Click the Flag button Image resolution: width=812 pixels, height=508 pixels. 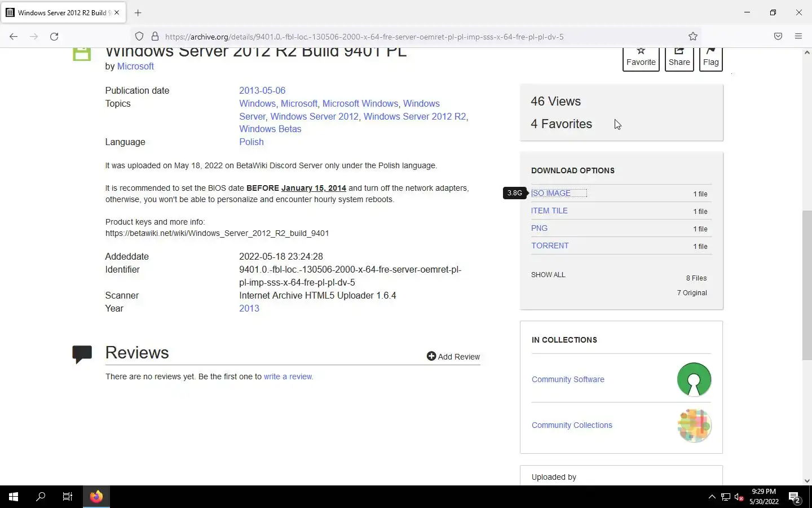click(x=711, y=59)
